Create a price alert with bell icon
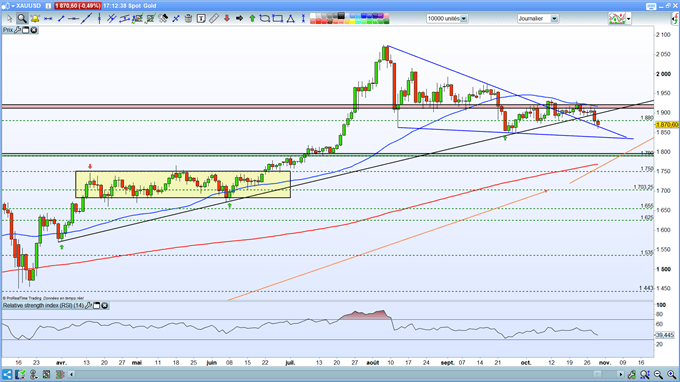 (35, 18)
